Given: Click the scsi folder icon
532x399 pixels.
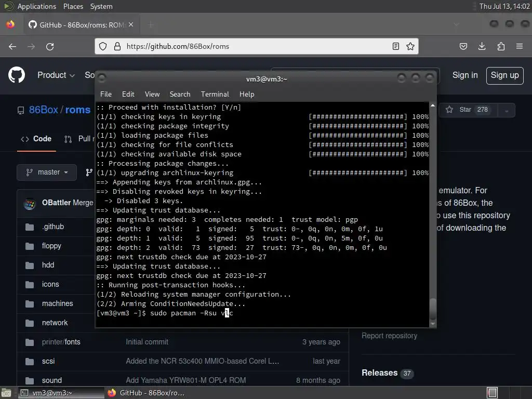Looking at the screenshot, I should (x=30, y=362).
